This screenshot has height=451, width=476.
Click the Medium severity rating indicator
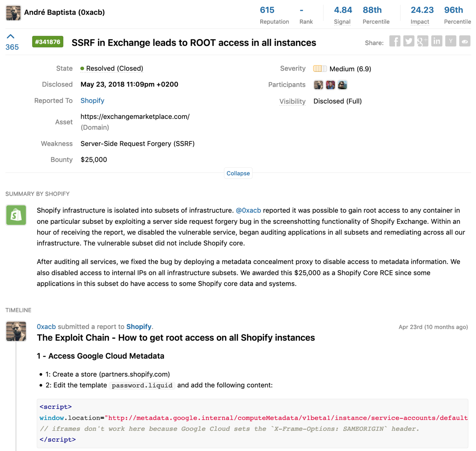320,69
